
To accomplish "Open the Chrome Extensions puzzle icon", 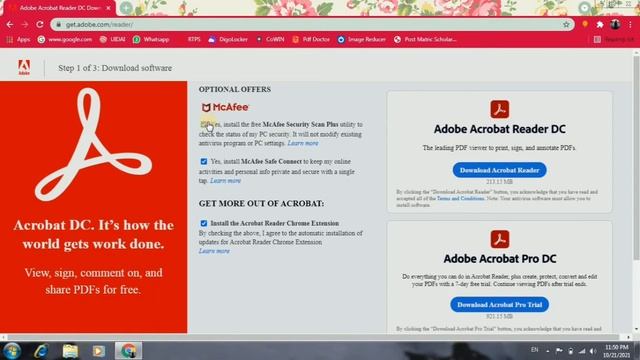I will coord(600,24).
